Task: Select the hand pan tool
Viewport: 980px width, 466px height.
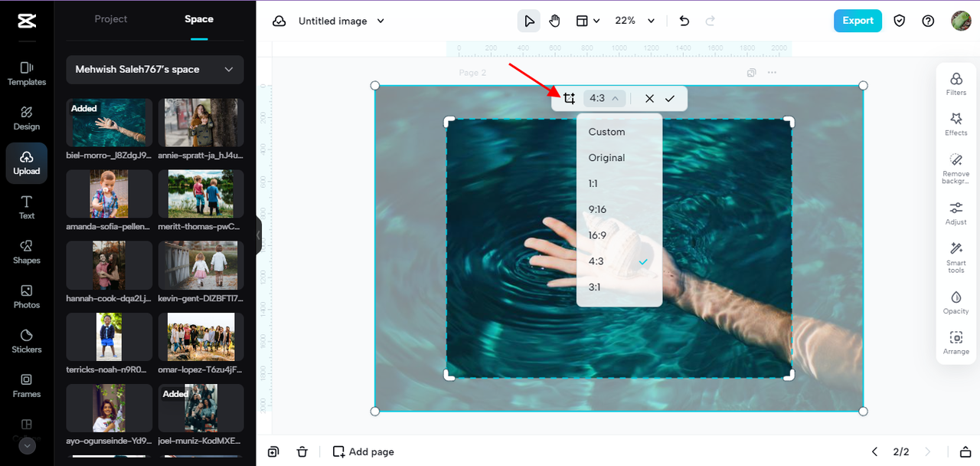Action: point(554,21)
